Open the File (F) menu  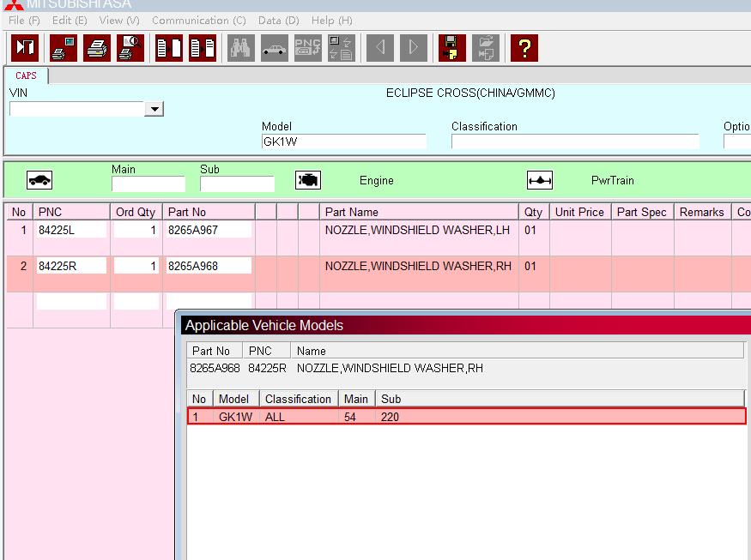(24, 20)
